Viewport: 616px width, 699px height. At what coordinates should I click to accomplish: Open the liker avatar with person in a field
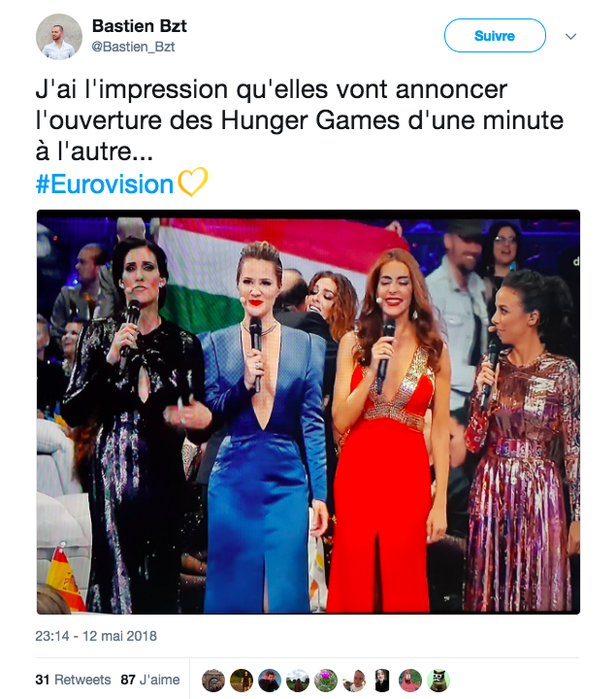coord(242,681)
